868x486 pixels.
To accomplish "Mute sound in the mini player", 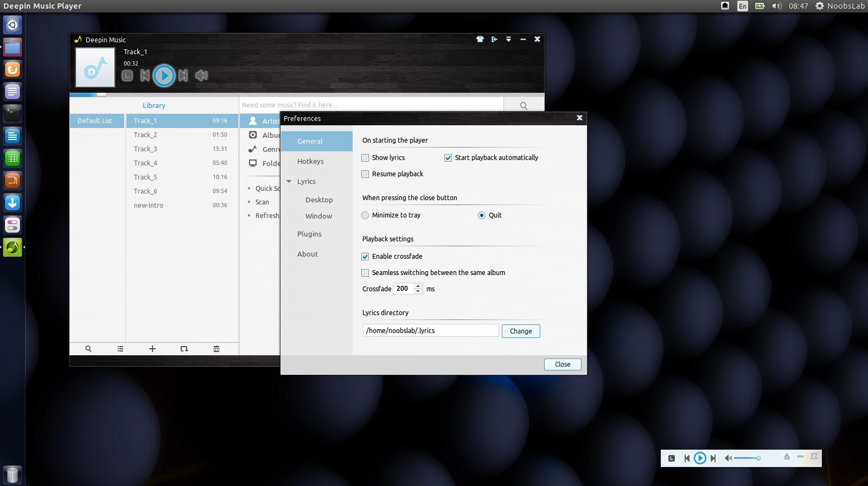I will (728, 458).
